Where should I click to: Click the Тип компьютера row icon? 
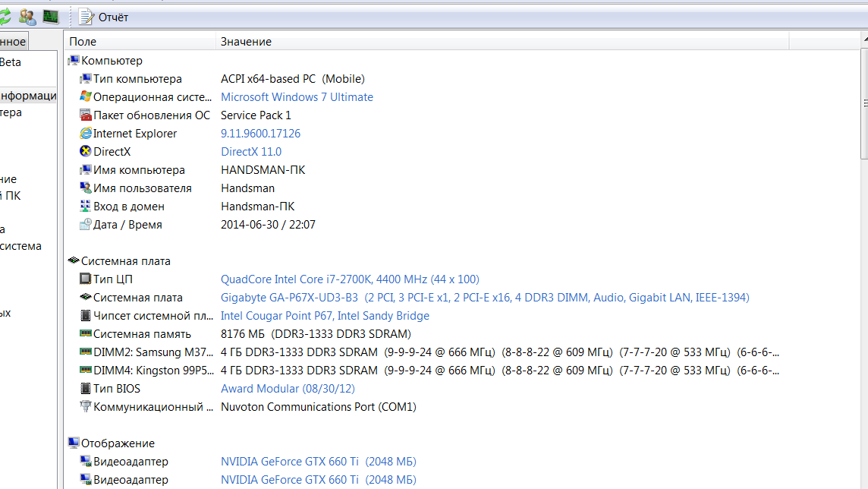click(x=85, y=78)
